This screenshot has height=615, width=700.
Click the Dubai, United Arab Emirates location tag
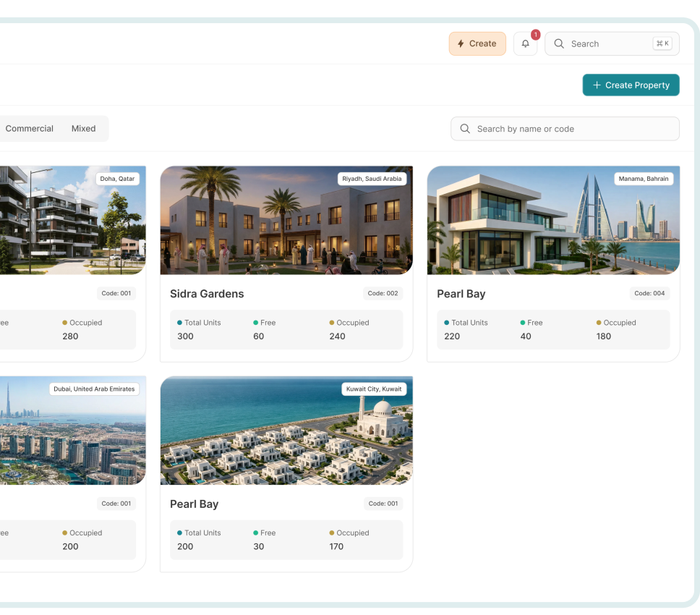pyautogui.click(x=94, y=389)
